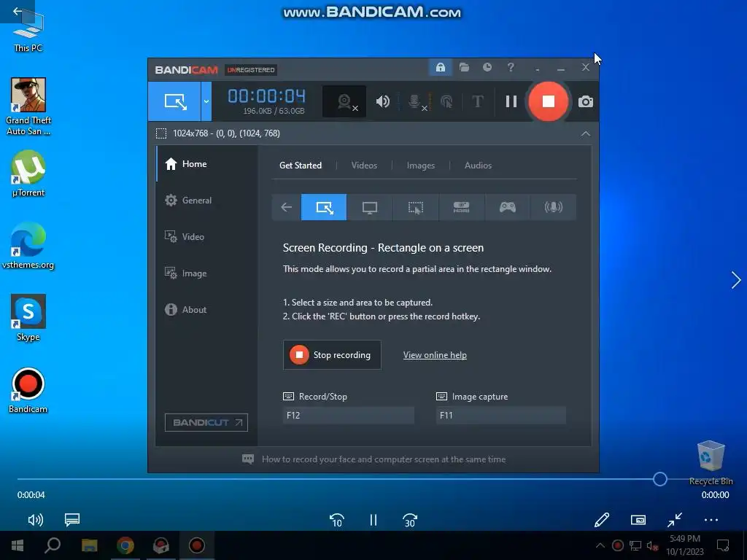
Task: Select rectangle recording mode button in top toolbar
Action: coord(174,101)
